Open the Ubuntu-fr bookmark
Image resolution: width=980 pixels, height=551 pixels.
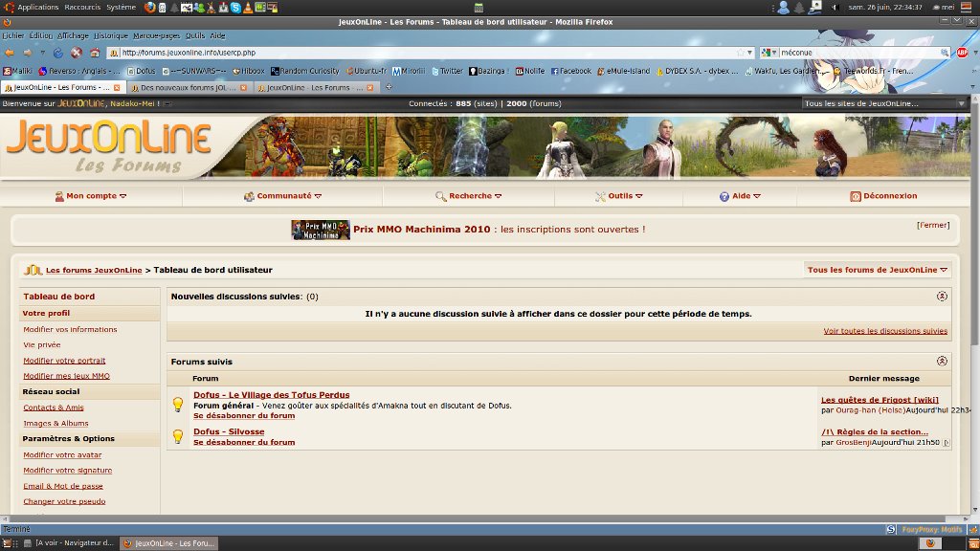(x=367, y=71)
